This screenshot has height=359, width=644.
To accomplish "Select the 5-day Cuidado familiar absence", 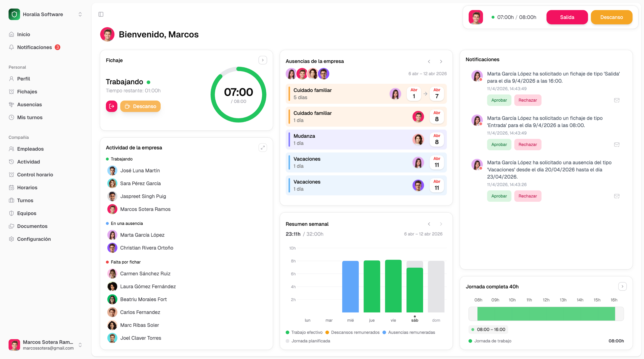I will tap(340, 94).
